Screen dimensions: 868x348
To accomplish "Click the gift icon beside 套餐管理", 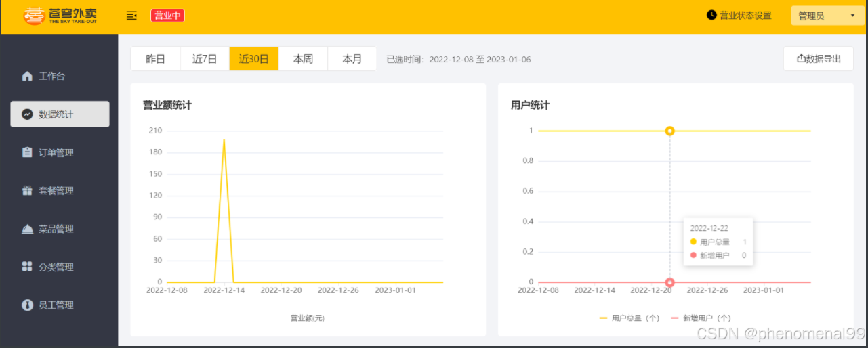I will 27,191.
